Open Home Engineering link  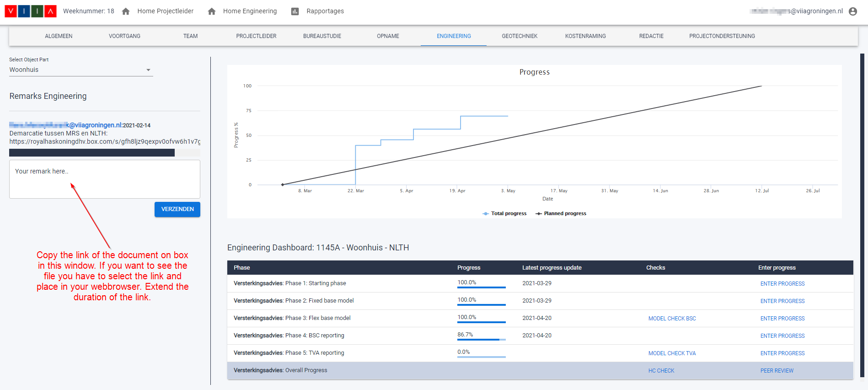(250, 11)
